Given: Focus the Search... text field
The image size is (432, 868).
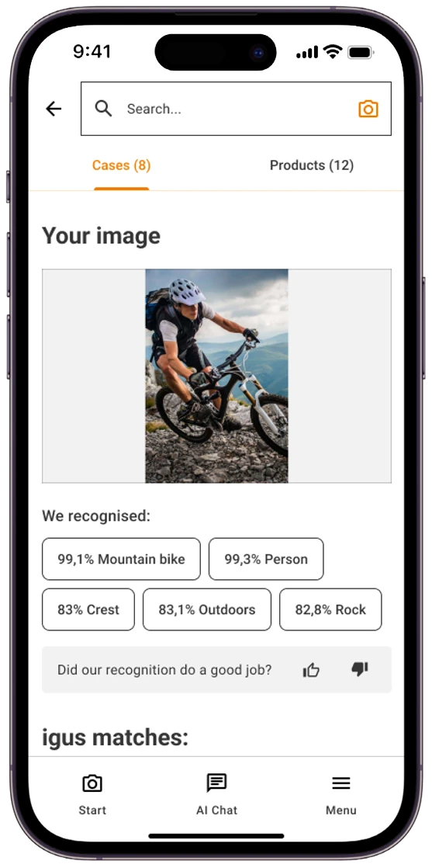Looking at the screenshot, I should [237, 109].
